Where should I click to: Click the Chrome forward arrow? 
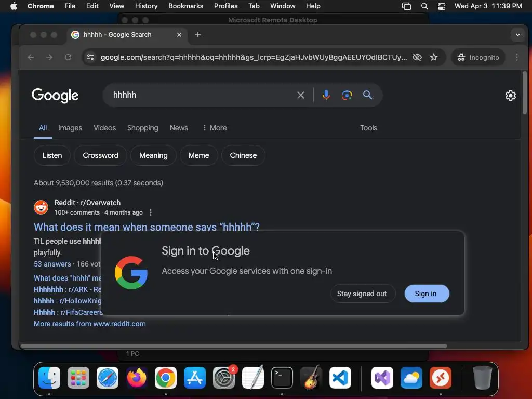(x=49, y=57)
